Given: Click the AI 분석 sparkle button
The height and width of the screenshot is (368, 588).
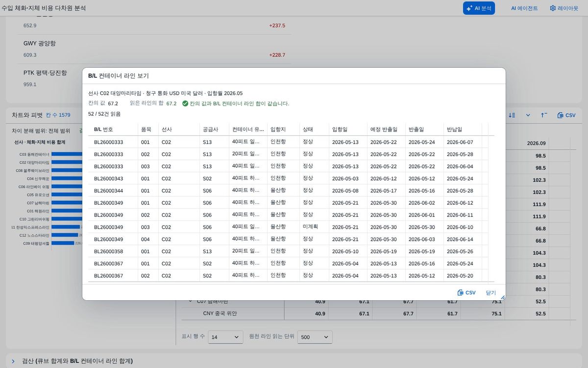Looking at the screenshot, I should (479, 8).
